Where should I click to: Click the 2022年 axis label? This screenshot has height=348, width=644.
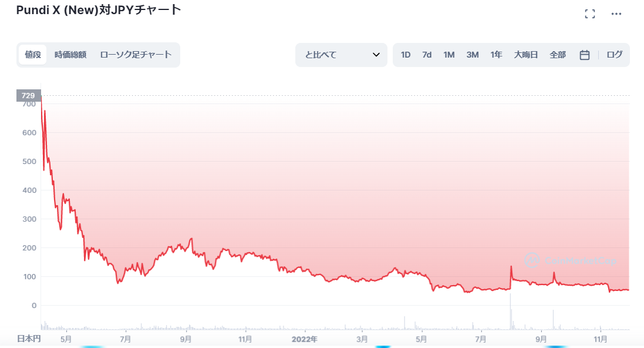pyautogui.click(x=304, y=339)
